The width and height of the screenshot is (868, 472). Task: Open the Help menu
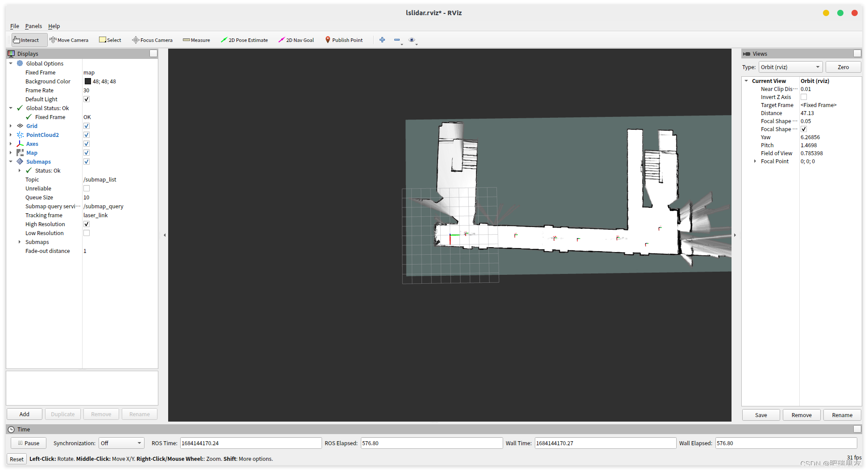(x=54, y=26)
